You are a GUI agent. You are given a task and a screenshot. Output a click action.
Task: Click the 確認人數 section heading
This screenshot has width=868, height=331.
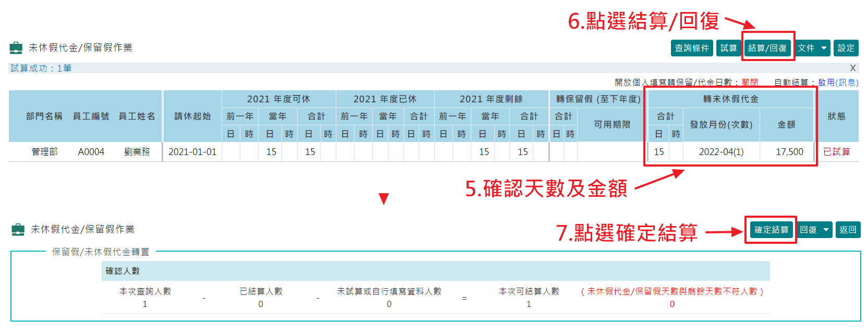123,271
